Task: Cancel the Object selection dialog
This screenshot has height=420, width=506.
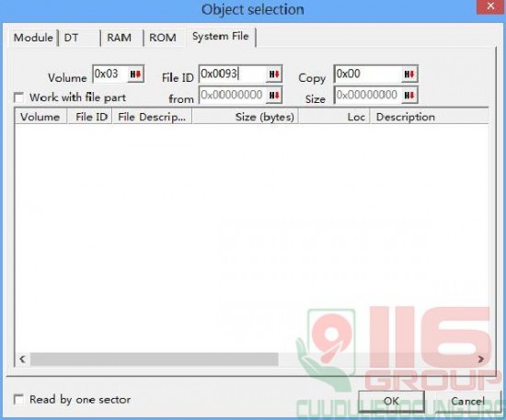Action: coord(468,401)
